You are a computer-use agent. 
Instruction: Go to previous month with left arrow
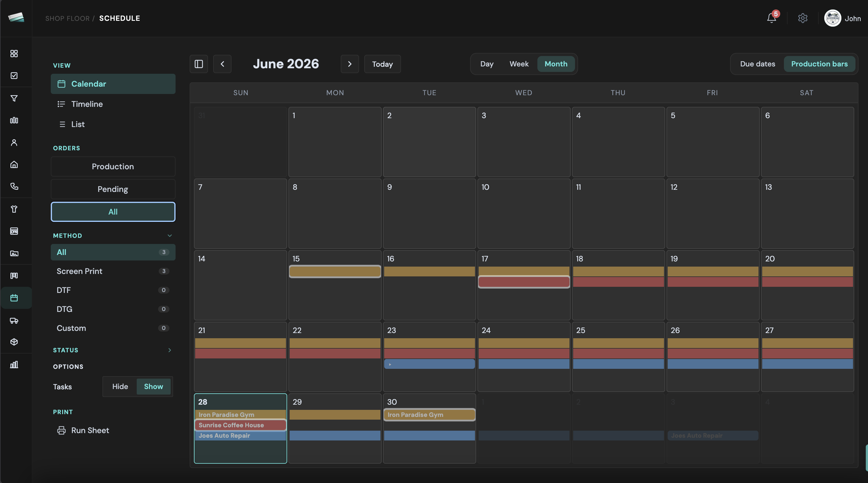222,64
